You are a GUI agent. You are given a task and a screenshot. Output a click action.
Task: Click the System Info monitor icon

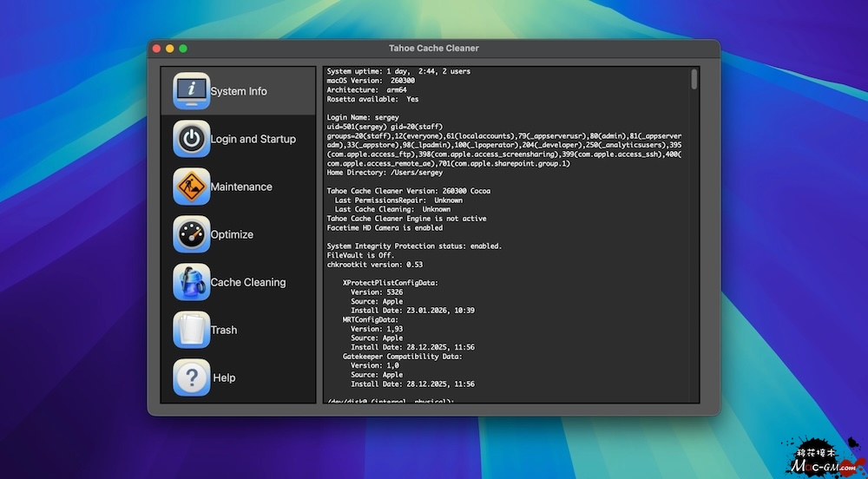(191, 91)
